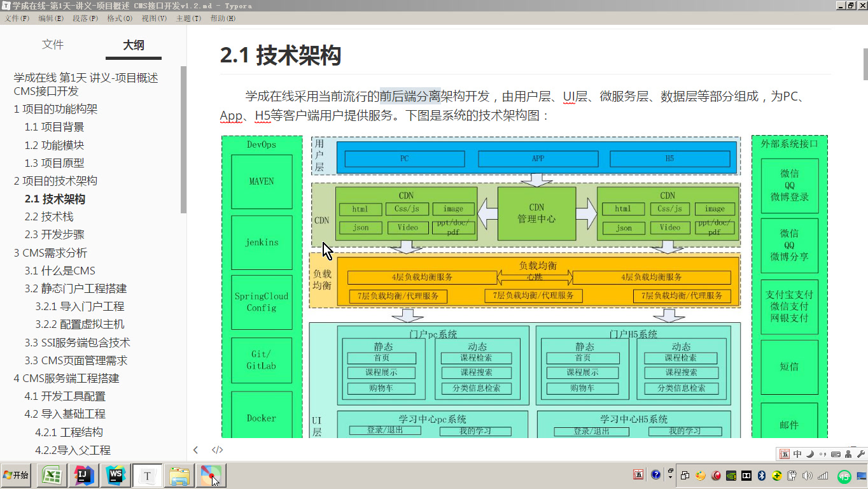
Task: Jump to 4.2.1 工程结构 in outline
Action: click(69, 431)
